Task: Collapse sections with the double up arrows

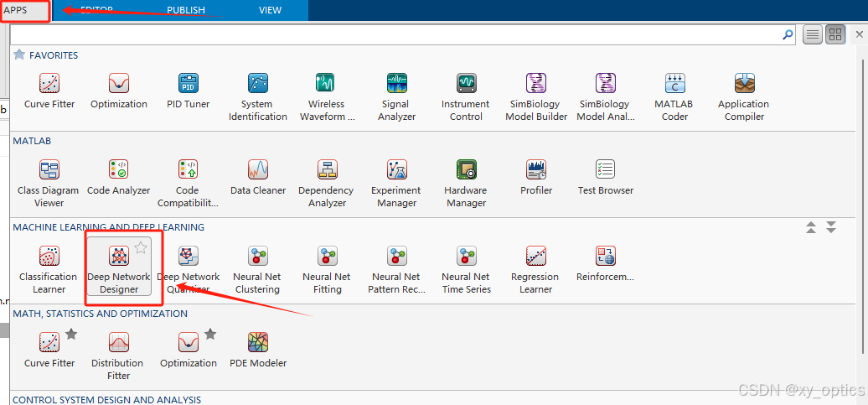Action: tap(811, 227)
